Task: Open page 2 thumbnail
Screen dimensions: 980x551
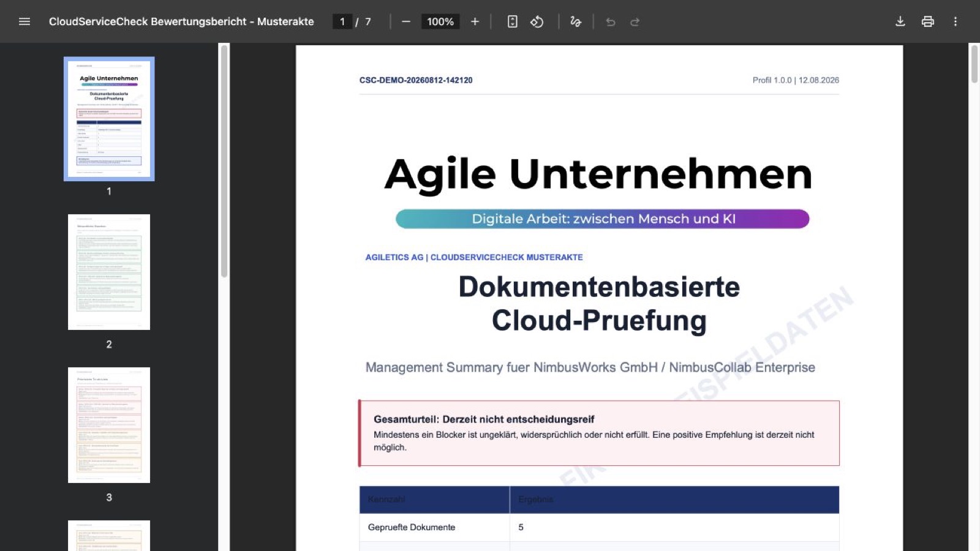Action: (x=109, y=272)
